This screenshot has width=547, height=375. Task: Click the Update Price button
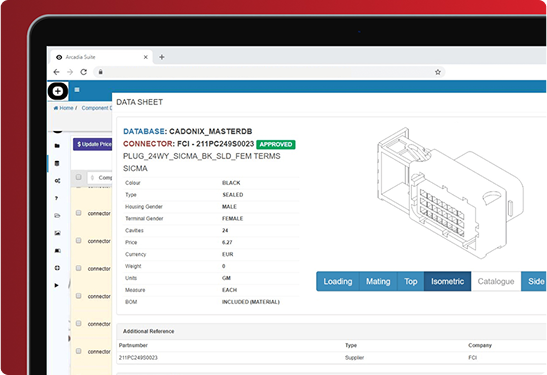coord(92,144)
